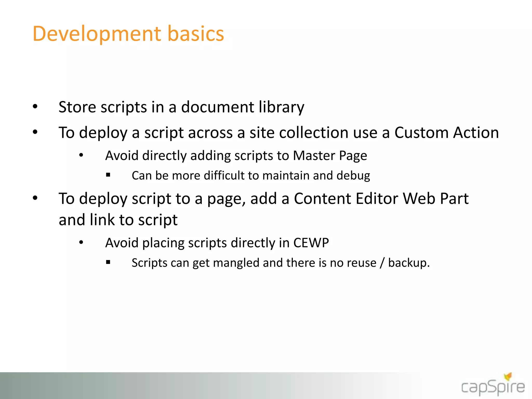532x399 pixels.
Task: Select 'Avoid placing scripts directly in CEWP'
Action: pyautogui.click(x=217, y=243)
